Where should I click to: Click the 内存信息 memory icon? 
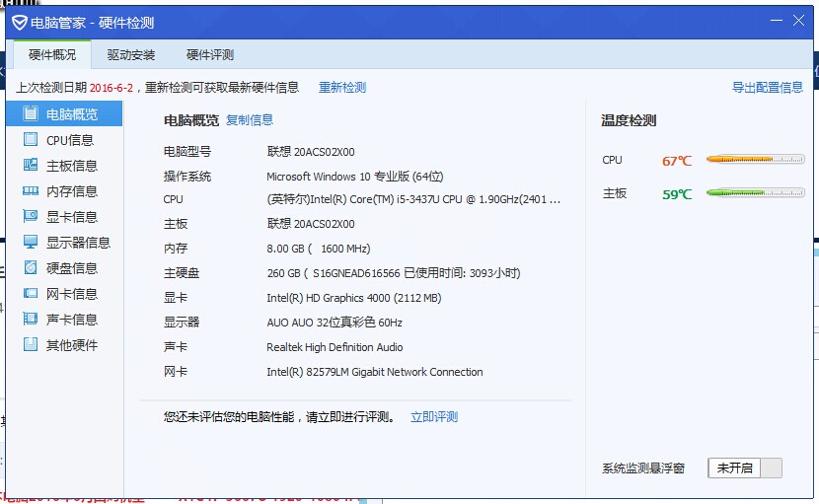click(x=31, y=191)
